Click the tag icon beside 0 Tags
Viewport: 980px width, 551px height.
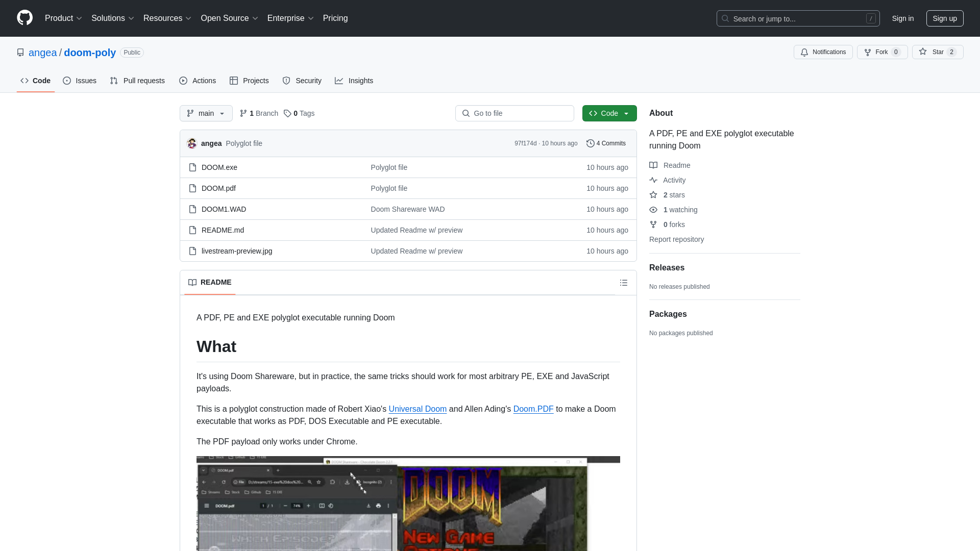click(287, 113)
